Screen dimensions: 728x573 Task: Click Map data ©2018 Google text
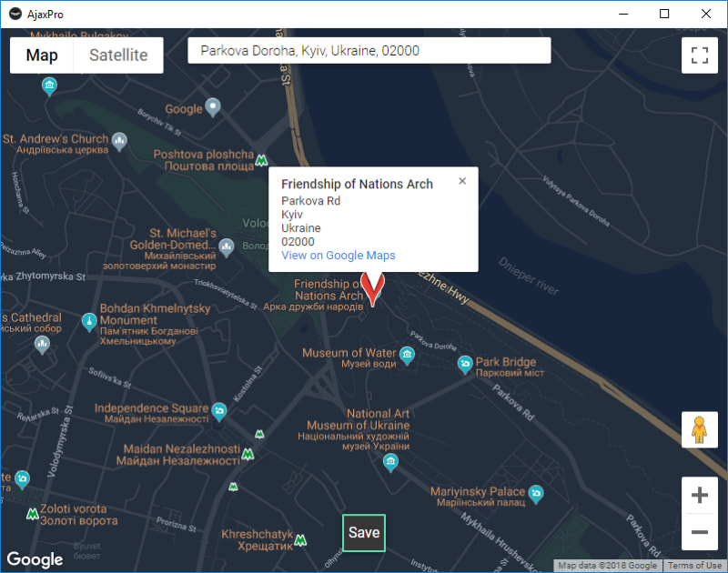click(607, 566)
